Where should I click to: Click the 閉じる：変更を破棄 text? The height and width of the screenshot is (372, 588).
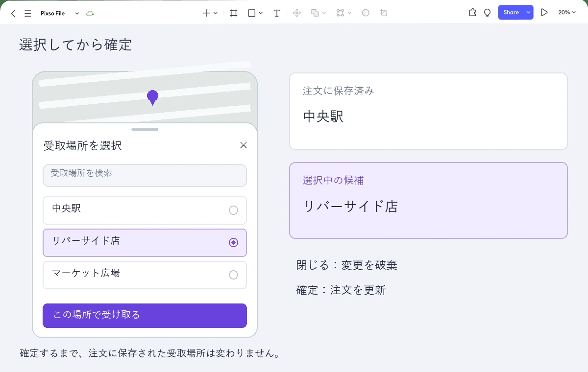point(347,265)
